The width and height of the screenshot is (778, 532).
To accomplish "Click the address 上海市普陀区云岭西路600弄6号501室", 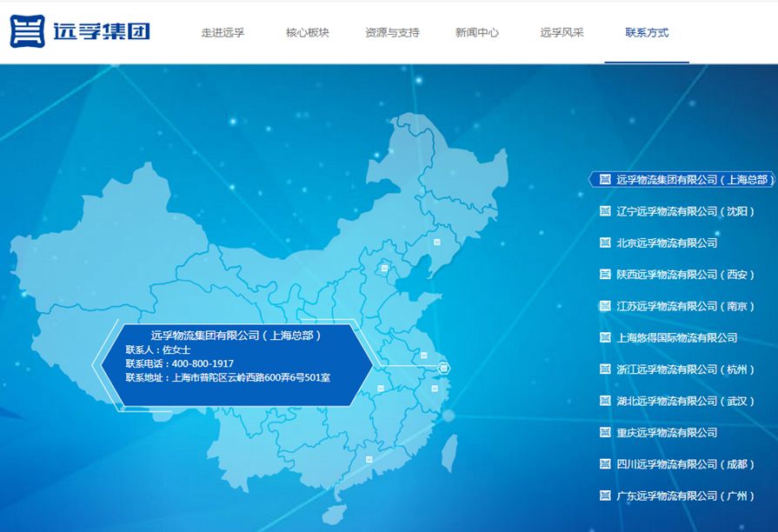I will click(251, 377).
